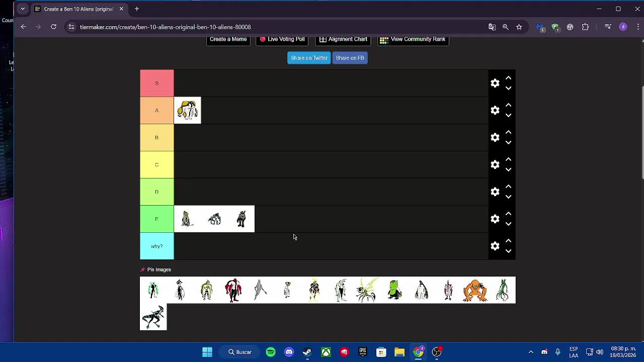This screenshot has height=362, width=644.
Task: Move A tier row up with arrow
Action: 508,105
